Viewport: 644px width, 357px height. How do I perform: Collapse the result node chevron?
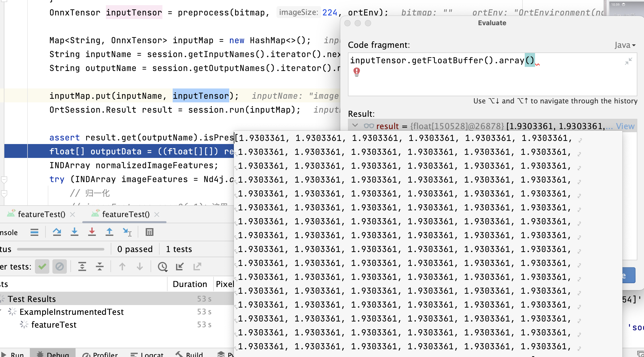coord(355,126)
